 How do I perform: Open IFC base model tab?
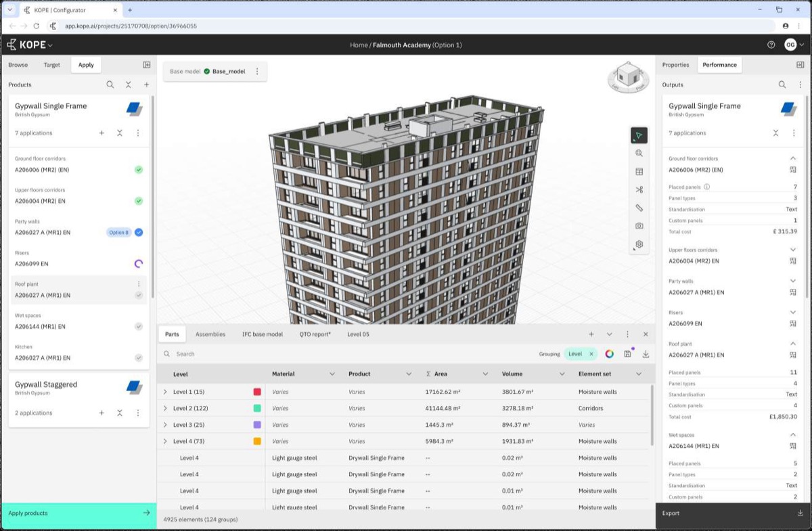point(263,334)
